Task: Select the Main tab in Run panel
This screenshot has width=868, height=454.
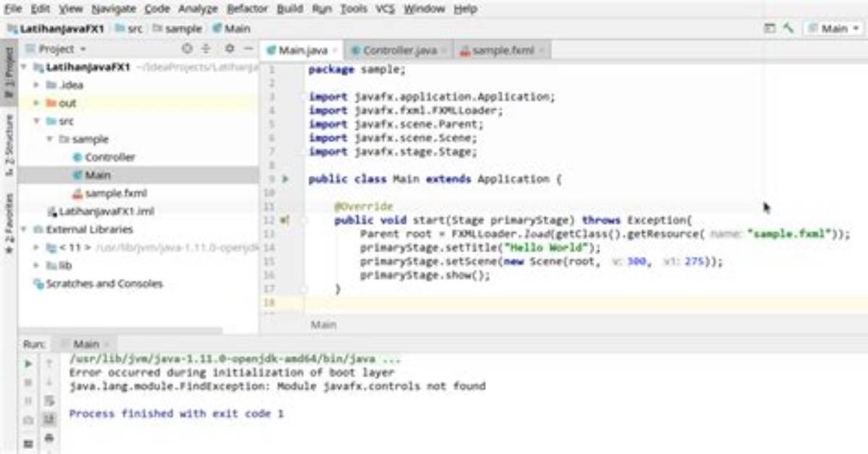Action: pos(87,344)
